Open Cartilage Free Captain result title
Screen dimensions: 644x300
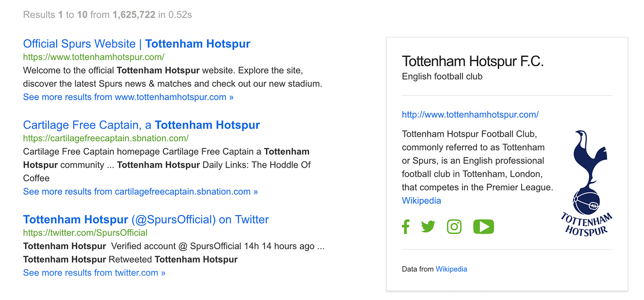[142, 125]
